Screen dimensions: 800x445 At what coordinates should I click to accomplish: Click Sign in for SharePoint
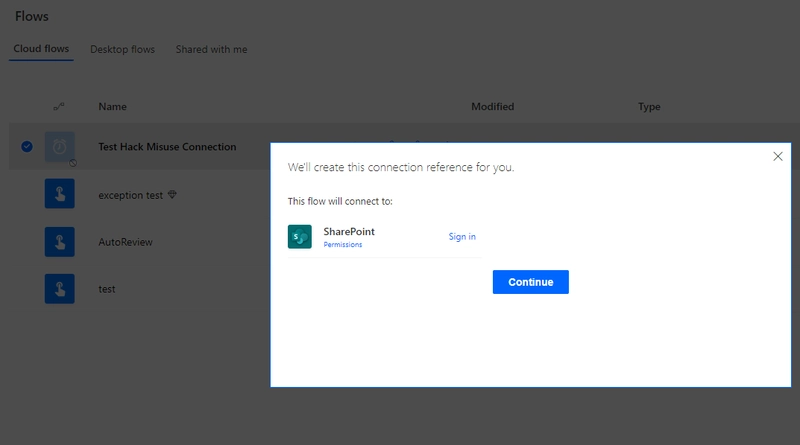[x=461, y=237]
